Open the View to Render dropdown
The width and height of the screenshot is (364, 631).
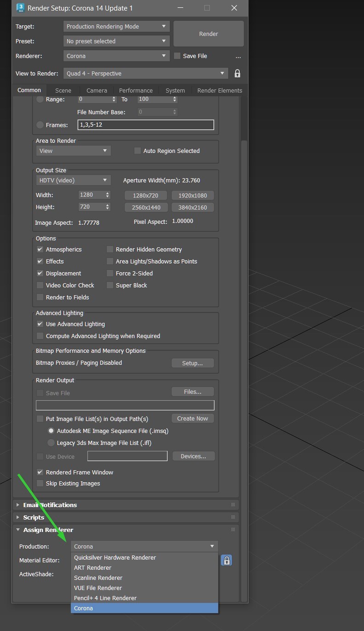click(x=145, y=73)
